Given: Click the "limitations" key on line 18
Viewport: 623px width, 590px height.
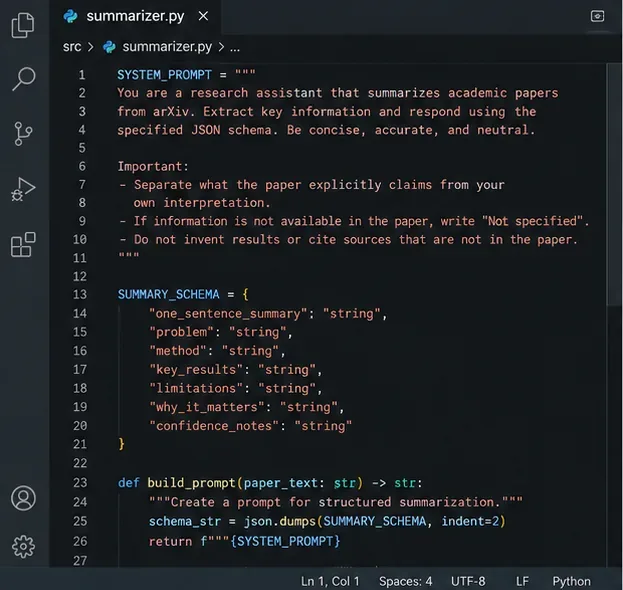Looking at the screenshot, I should 196,388.
